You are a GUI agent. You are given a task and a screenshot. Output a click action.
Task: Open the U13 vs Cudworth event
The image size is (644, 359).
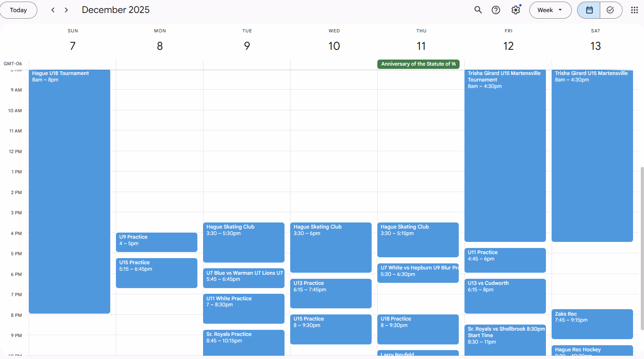(505, 296)
